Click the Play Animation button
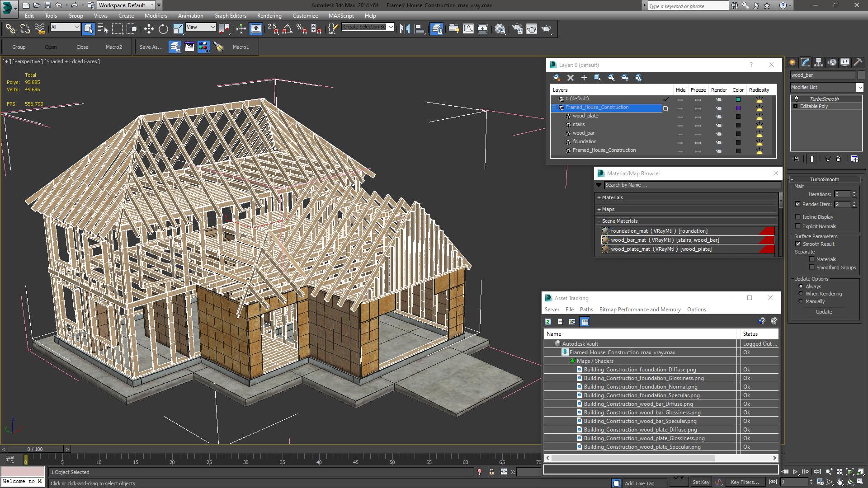The width and height of the screenshot is (868, 488). 795,472
